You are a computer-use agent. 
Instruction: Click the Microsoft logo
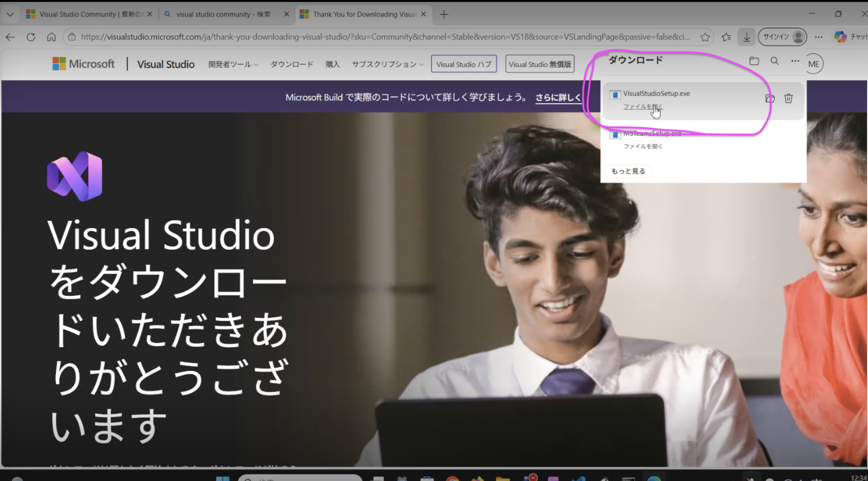[x=84, y=64]
